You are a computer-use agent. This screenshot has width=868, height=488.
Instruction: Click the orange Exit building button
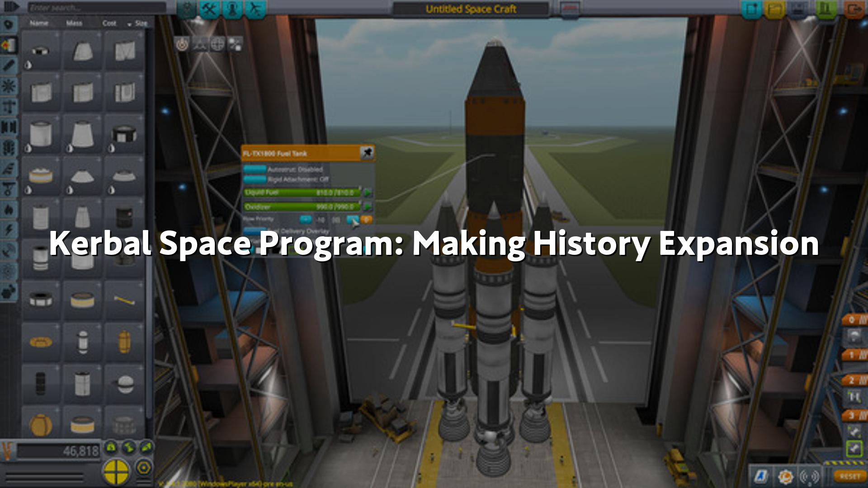tap(854, 9)
